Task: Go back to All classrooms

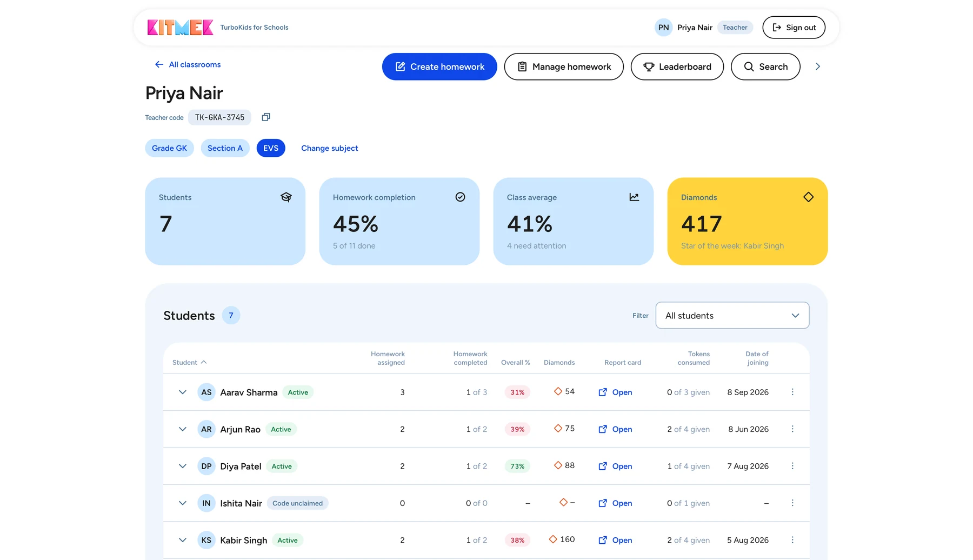Action: 188,64
